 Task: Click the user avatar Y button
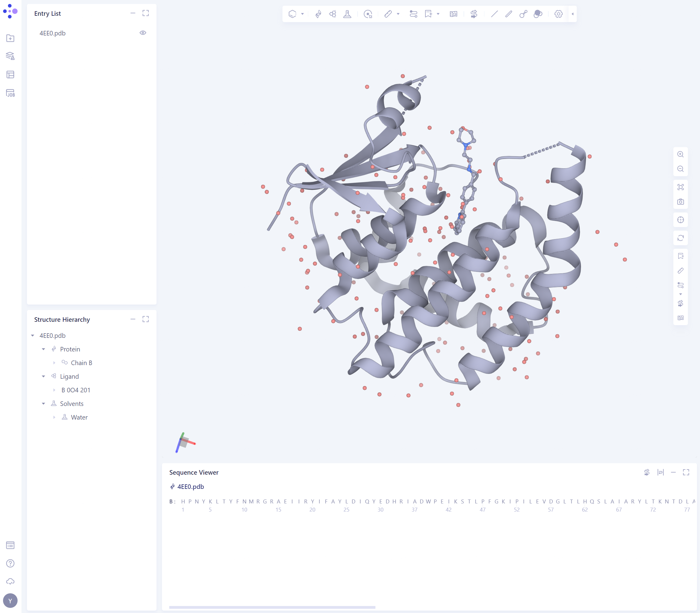click(10, 601)
